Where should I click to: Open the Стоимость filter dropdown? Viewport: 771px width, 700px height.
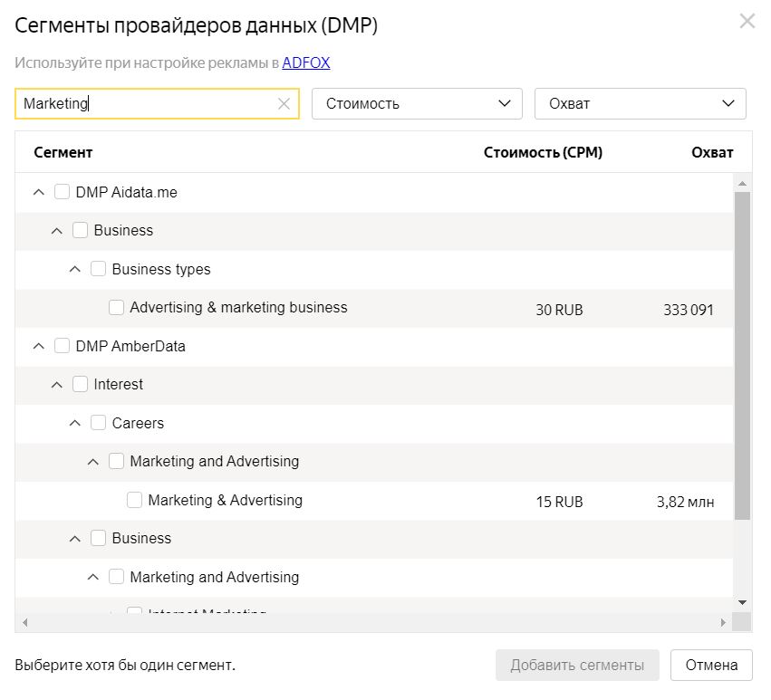coord(417,104)
